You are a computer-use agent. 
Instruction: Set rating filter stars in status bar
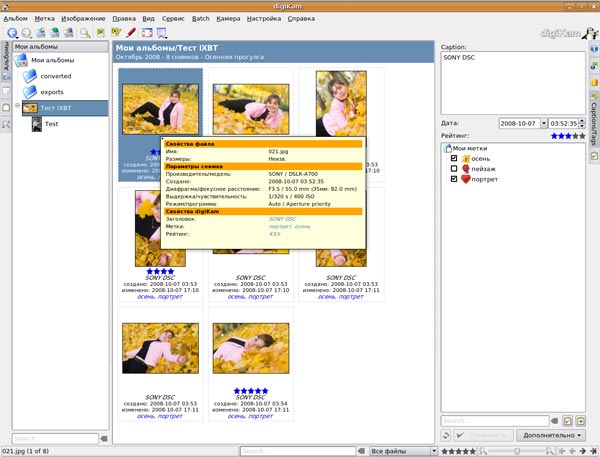pyautogui.click(x=458, y=451)
